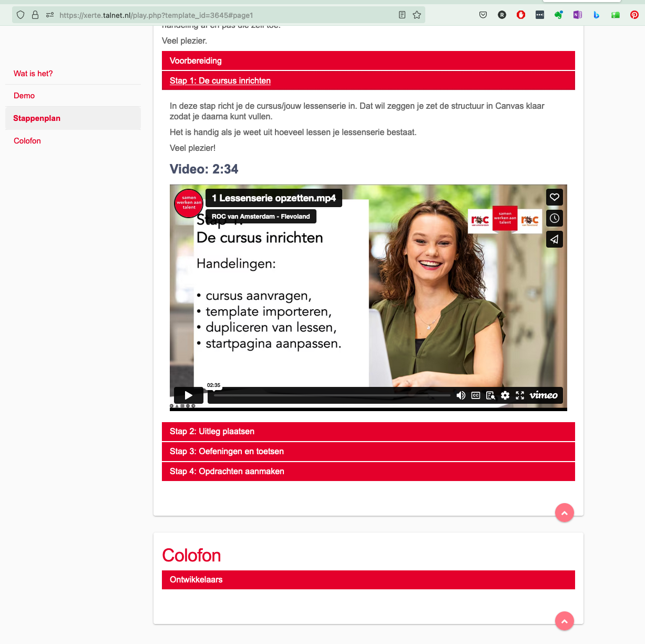Click back-to-top arrow in Colofon section
Screen dimensions: 645x644
click(565, 621)
